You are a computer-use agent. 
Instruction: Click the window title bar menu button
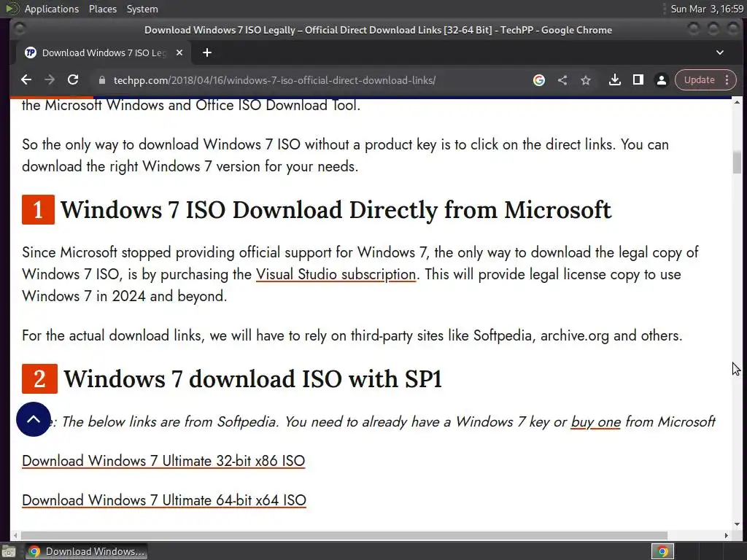click(19, 29)
